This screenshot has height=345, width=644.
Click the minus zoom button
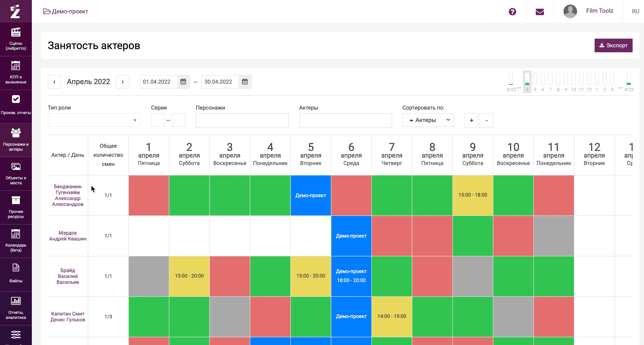point(486,120)
